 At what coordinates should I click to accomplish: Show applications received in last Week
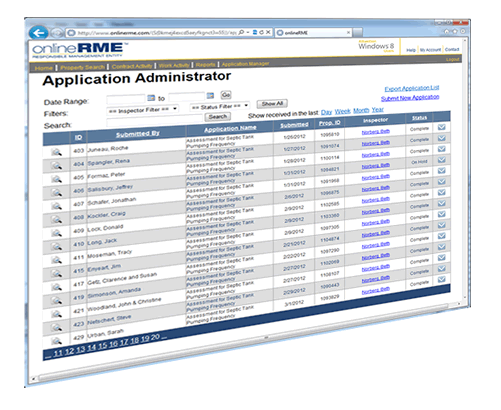coord(343,111)
